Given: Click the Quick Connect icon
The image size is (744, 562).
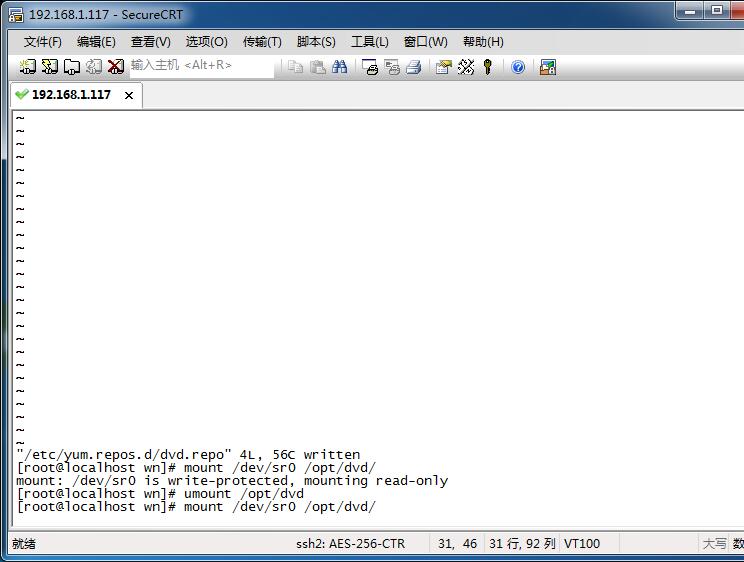Looking at the screenshot, I should 49,66.
